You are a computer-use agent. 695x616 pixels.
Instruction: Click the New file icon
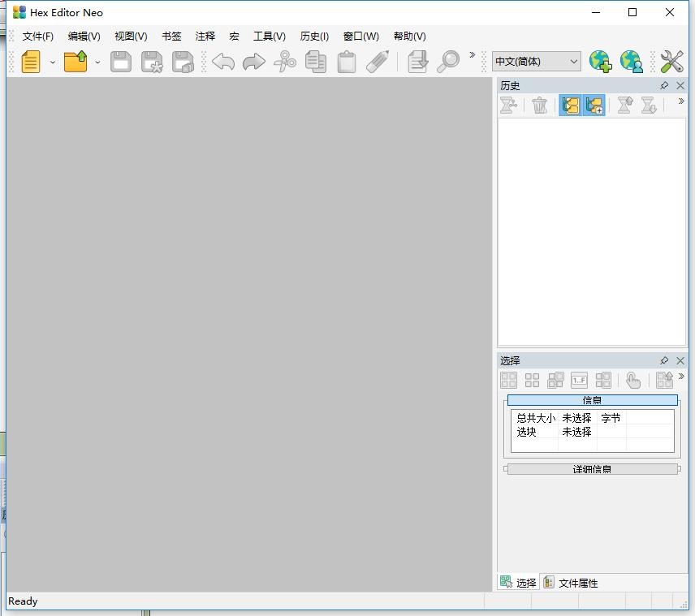coord(31,62)
